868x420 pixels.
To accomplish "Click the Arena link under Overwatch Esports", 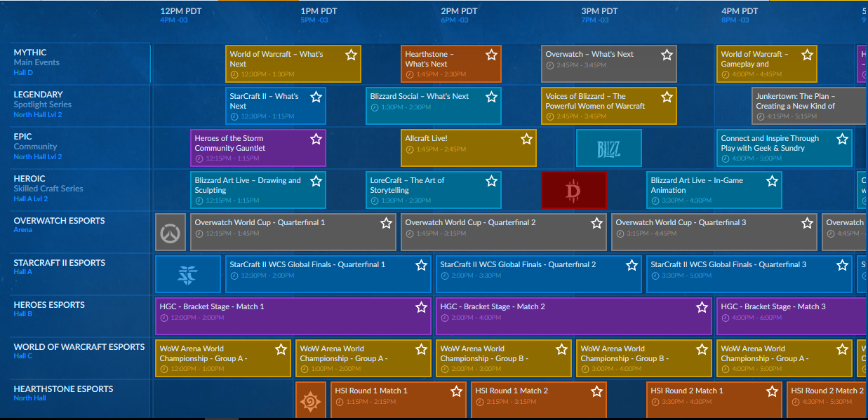I will click(23, 230).
